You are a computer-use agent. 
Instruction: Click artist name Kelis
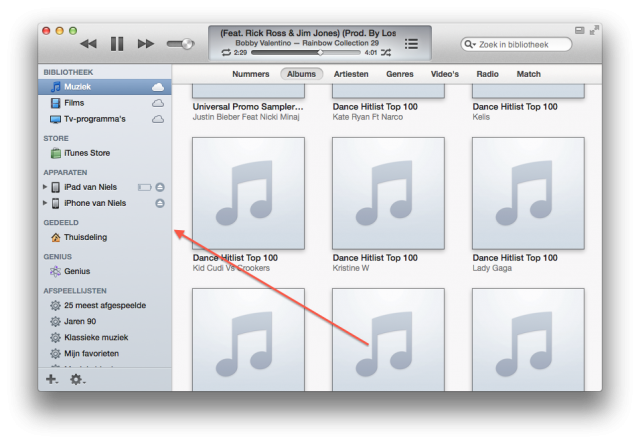(x=481, y=117)
